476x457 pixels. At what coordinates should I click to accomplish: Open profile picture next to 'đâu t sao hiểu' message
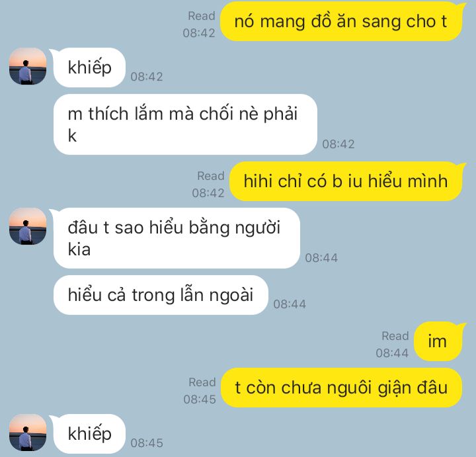(x=28, y=226)
